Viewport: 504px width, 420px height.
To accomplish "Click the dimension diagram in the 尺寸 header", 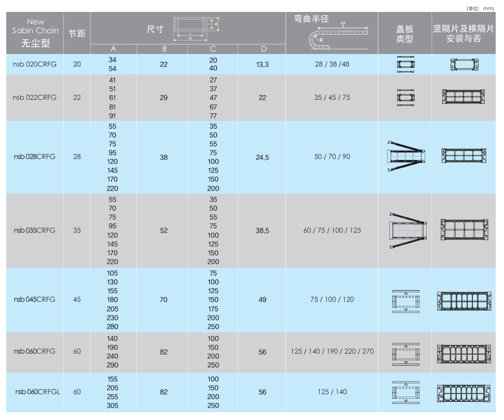I will (x=196, y=29).
